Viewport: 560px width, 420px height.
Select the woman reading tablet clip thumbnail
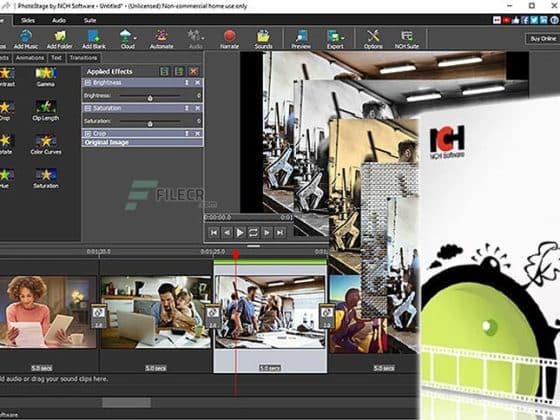tap(48, 312)
